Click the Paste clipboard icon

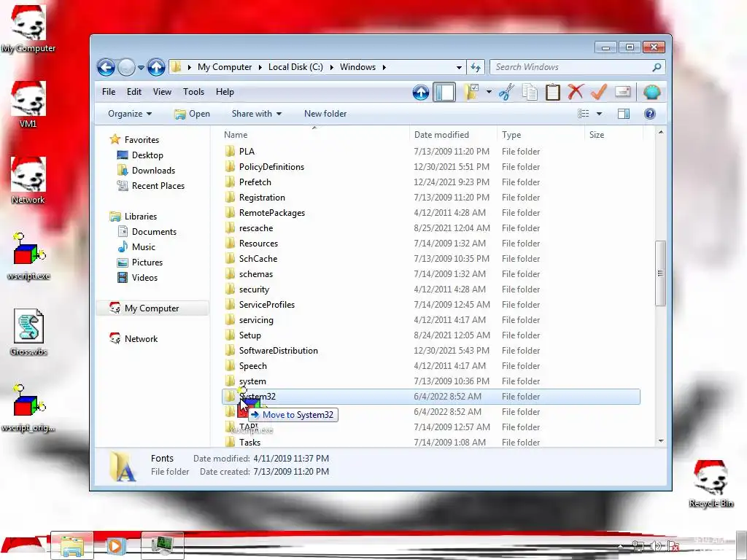coord(553,92)
